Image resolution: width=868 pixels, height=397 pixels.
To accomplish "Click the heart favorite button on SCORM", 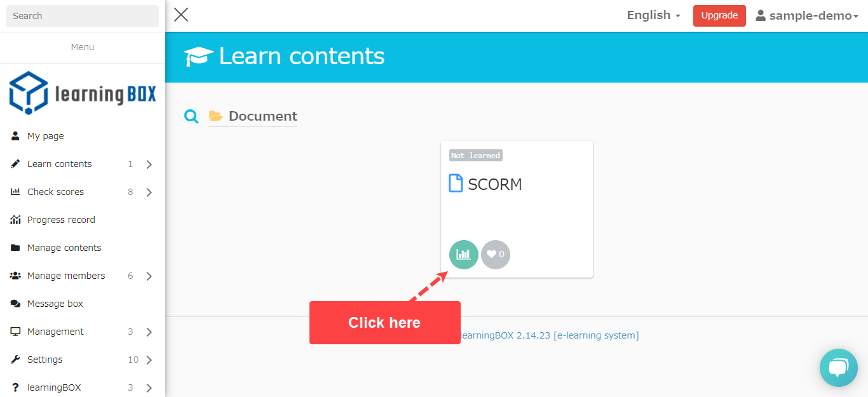I will pos(496,255).
